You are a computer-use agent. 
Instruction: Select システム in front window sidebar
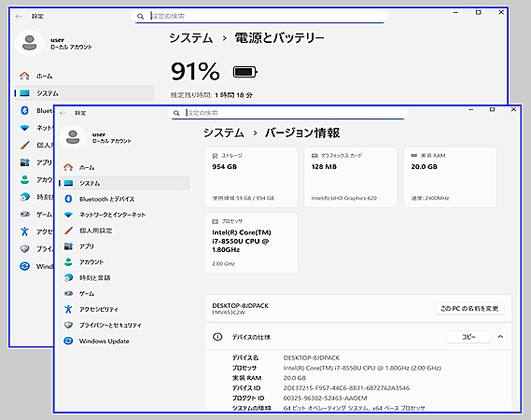click(x=124, y=183)
